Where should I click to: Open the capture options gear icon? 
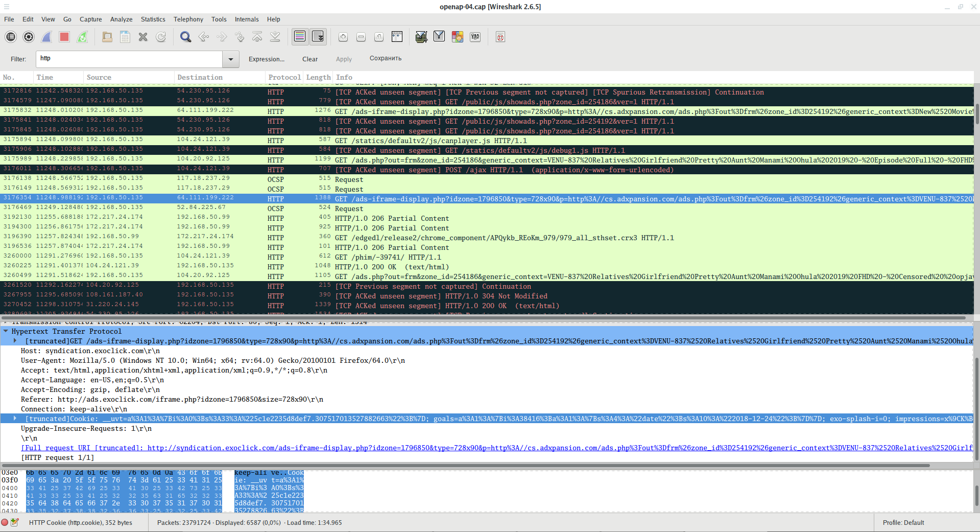[29, 37]
